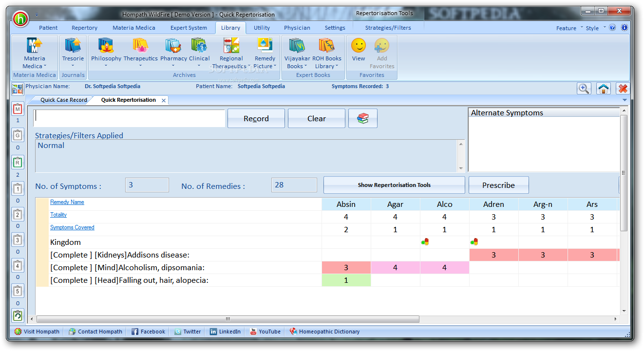The width and height of the screenshot is (644, 351).
Task: Expand the Vijayakar Books dropdown arrow
Action: click(306, 66)
